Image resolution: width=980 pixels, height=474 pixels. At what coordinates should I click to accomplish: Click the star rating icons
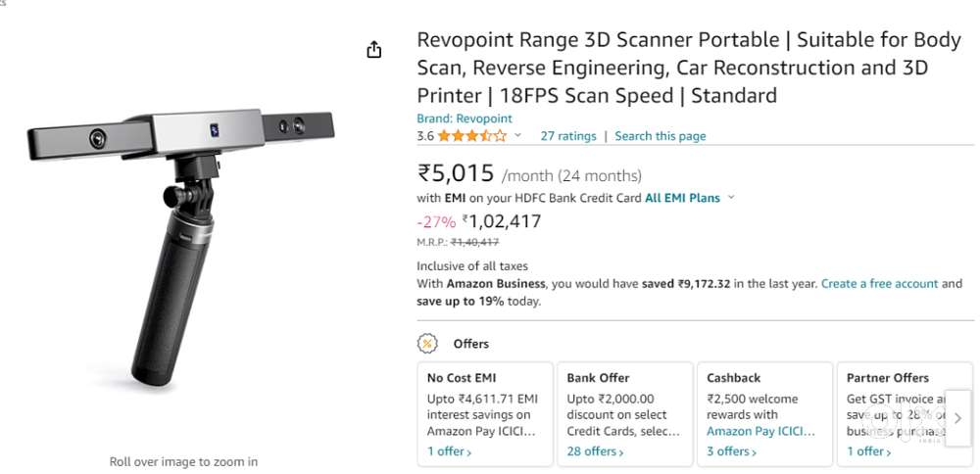pos(472,136)
